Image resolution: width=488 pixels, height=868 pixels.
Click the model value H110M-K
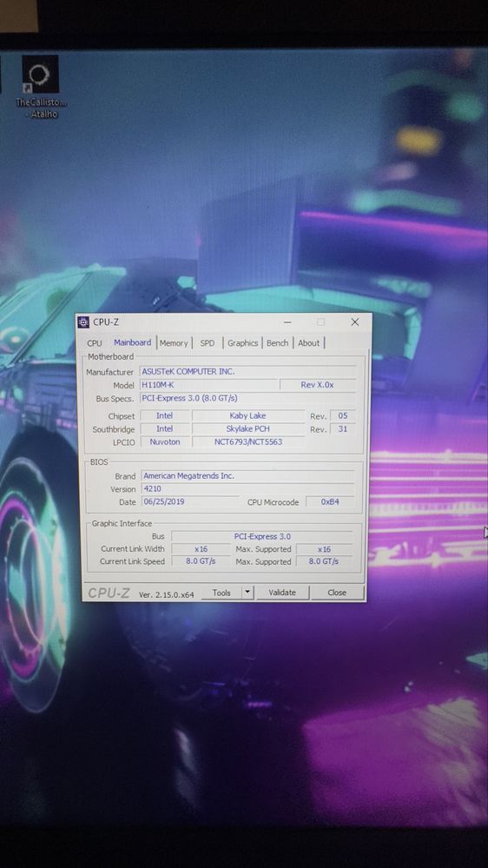(x=209, y=385)
